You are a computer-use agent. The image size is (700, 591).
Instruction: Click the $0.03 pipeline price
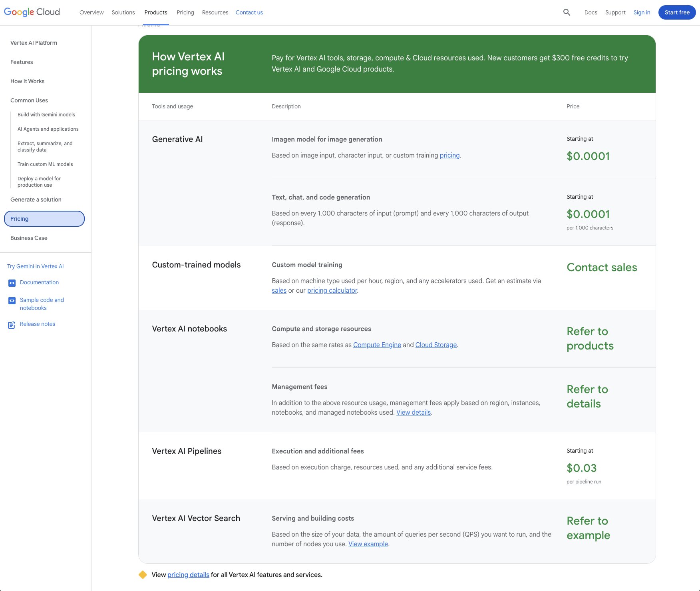[581, 468]
